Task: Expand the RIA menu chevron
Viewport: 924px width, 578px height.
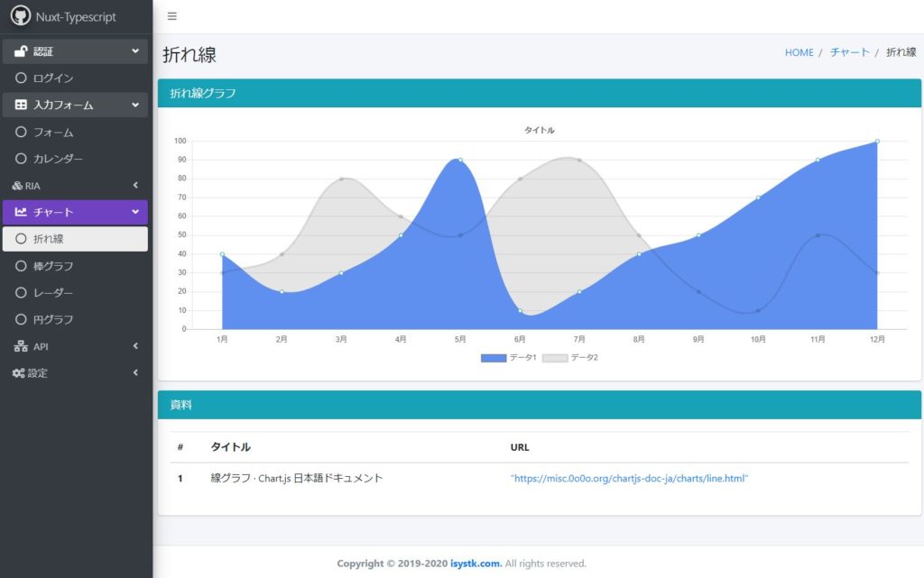Action: (135, 185)
